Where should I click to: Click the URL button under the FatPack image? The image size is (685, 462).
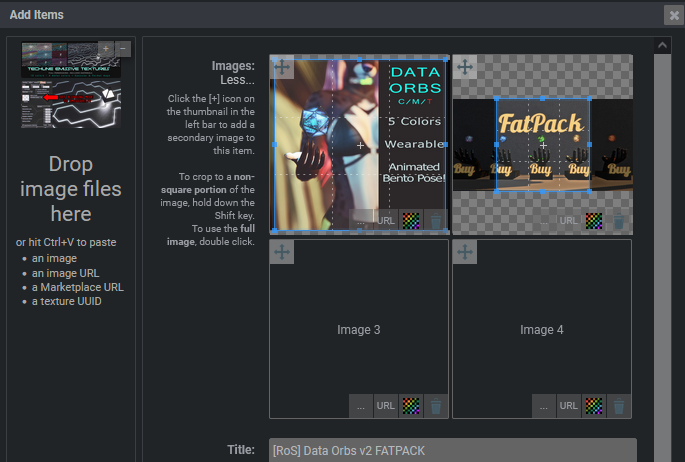click(x=568, y=221)
